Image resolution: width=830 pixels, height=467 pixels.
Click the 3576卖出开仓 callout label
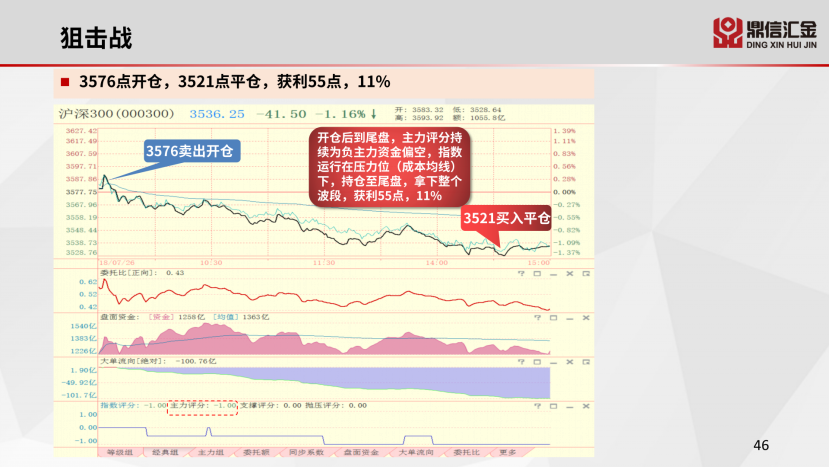[193, 151]
